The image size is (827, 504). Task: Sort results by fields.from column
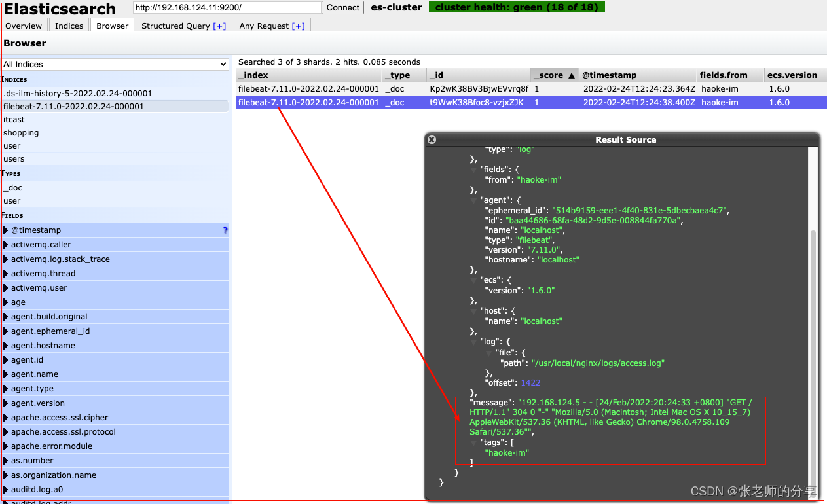[x=730, y=75]
